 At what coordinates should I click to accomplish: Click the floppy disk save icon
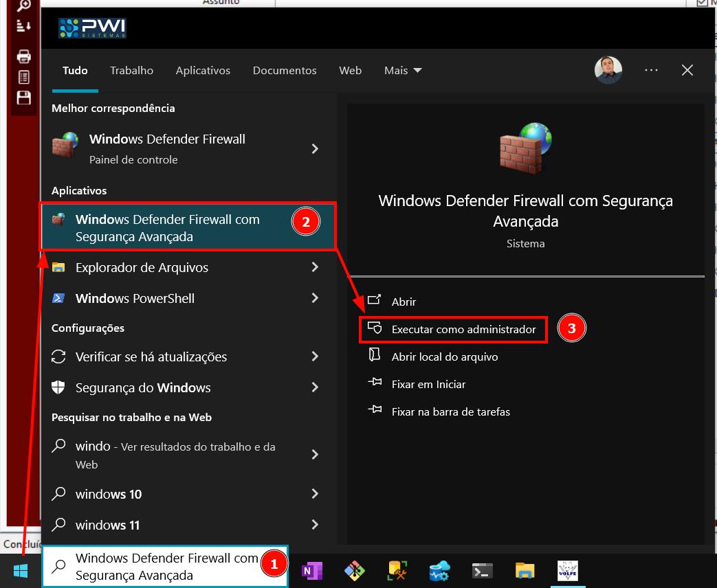[24, 97]
